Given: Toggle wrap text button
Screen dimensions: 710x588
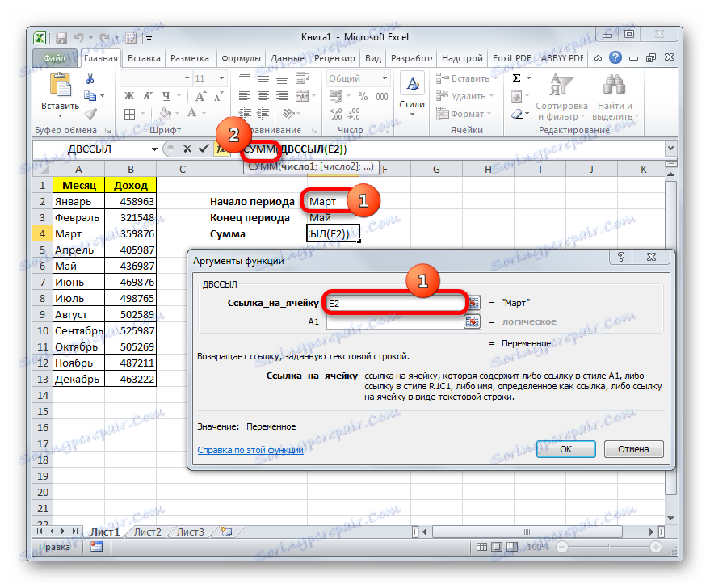Looking at the screenshot, I should click(x=301, y=78).
